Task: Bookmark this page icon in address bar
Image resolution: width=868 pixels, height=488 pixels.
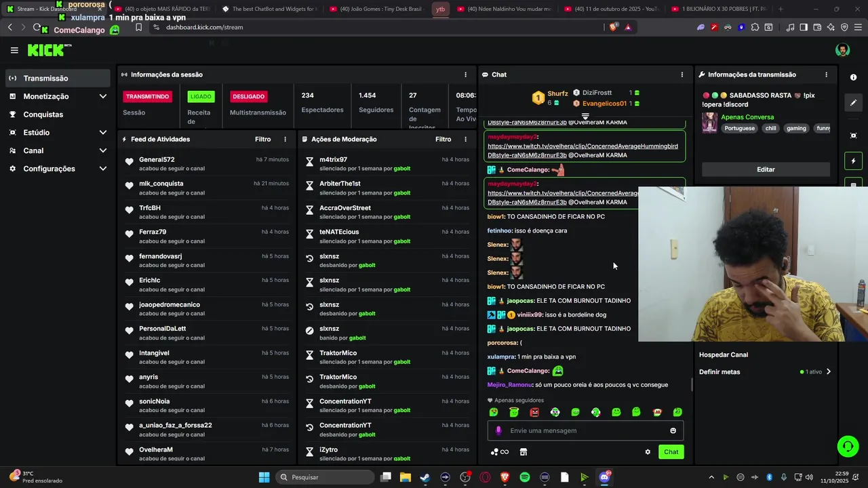Action: [138, 27]
